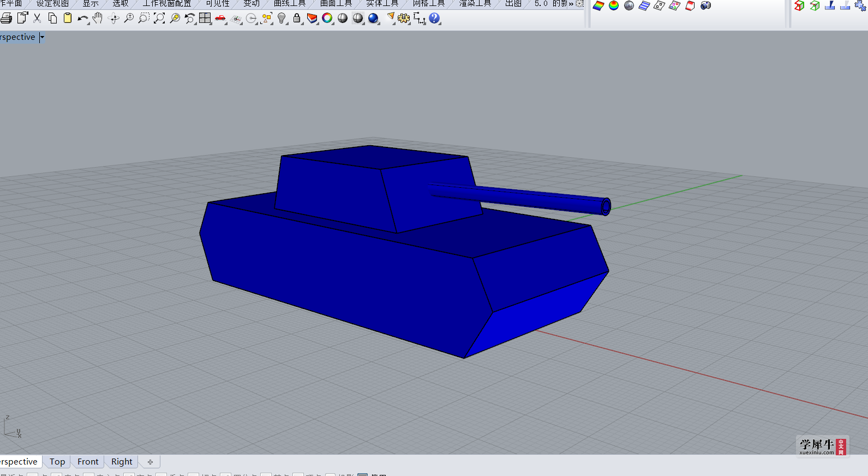The width and height of the screenshot is (868, 476).
Task: Click the blue help question icon
Action: (434, 18)
